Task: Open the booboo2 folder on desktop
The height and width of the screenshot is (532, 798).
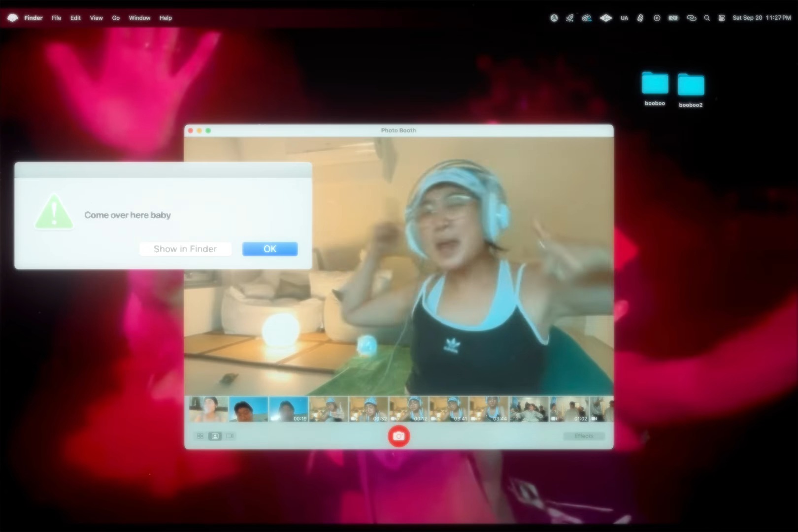Action: click(x=691, y=85)
